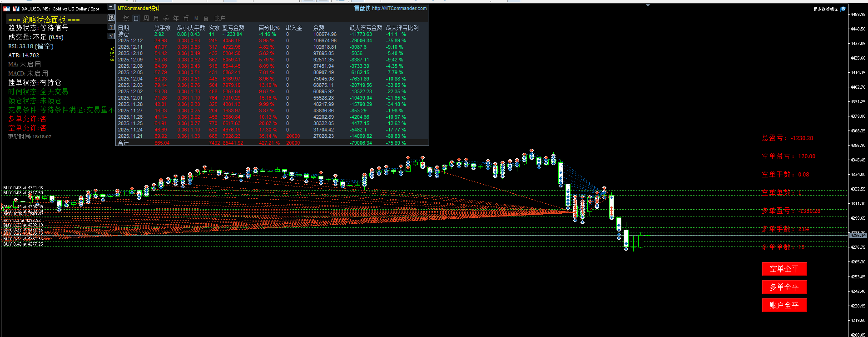This screenshot has width=868, height=337.
Task: Open the http://MTCommander.com link
Action: coord(399,8)
